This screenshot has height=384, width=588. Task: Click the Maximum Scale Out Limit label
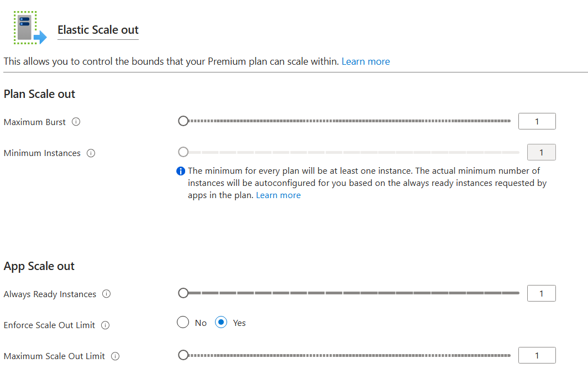coord(54,356)
